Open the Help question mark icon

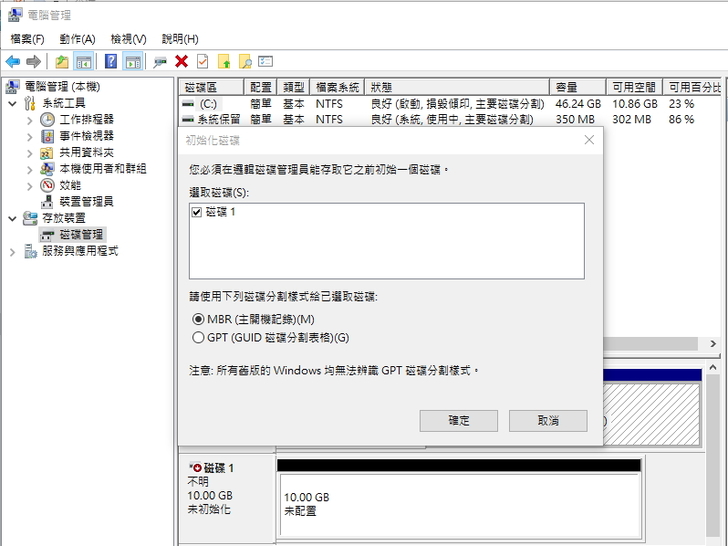pos(110,61)
